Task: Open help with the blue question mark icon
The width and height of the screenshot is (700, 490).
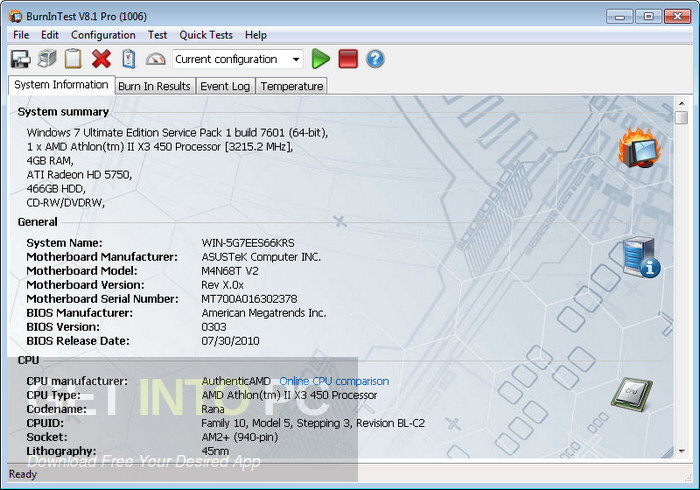Action: (375, 59)
